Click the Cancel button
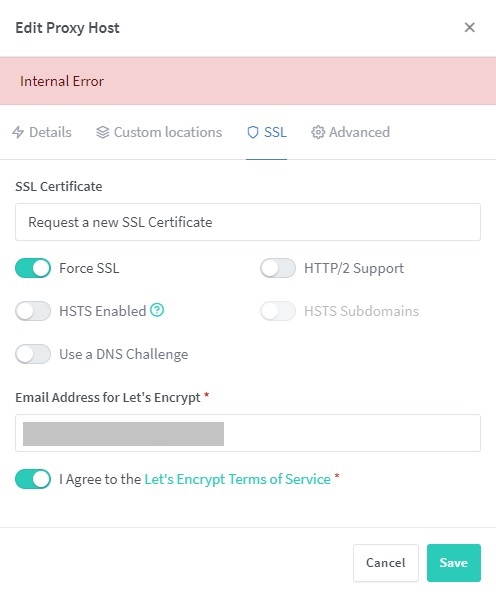The image size is (496, 597). [x=386, y=563]
